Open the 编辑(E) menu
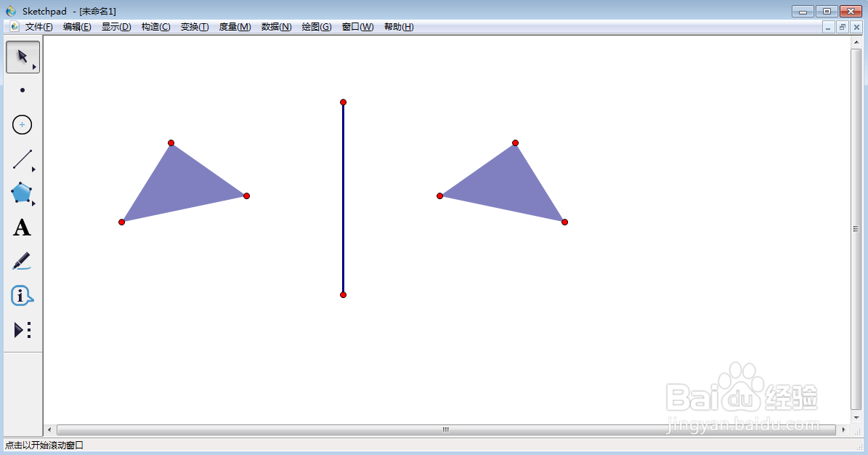Image resolution: width=868 pixels, height=455 pixels. [x=77, y=27]
